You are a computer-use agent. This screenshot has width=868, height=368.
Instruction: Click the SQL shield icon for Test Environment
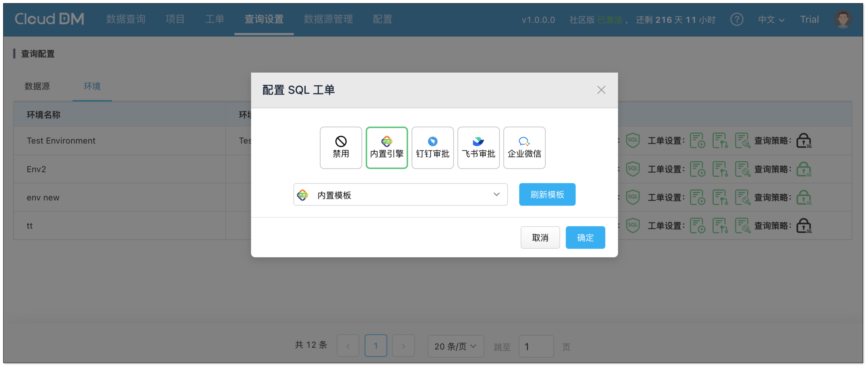point(632,140)
